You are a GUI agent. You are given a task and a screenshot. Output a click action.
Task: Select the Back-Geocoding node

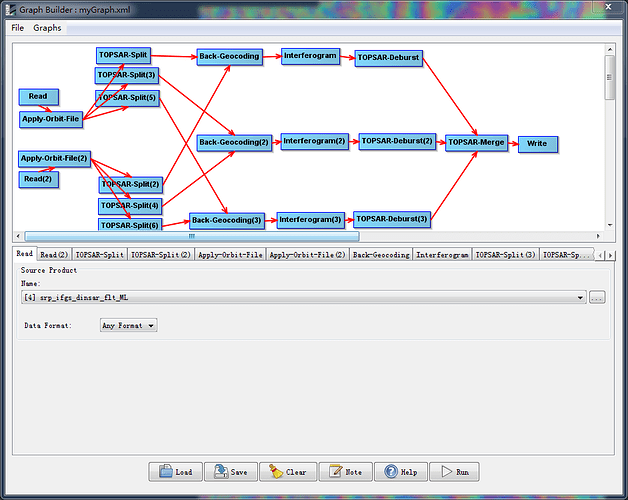coord(229,56)
